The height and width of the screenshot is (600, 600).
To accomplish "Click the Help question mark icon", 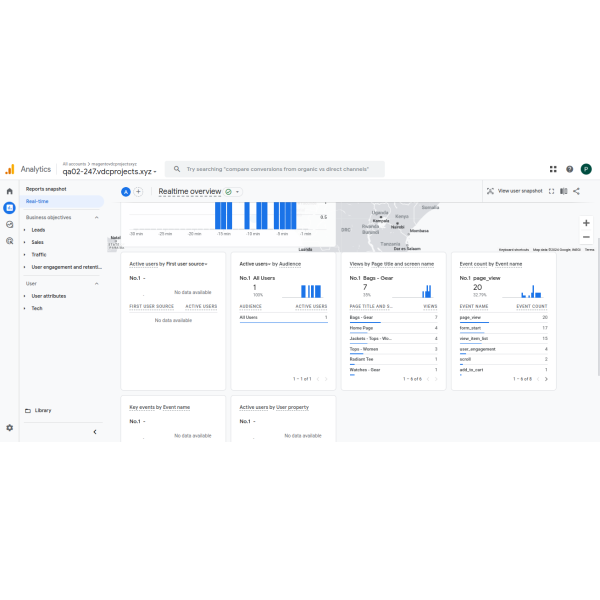I will [569, 170].
